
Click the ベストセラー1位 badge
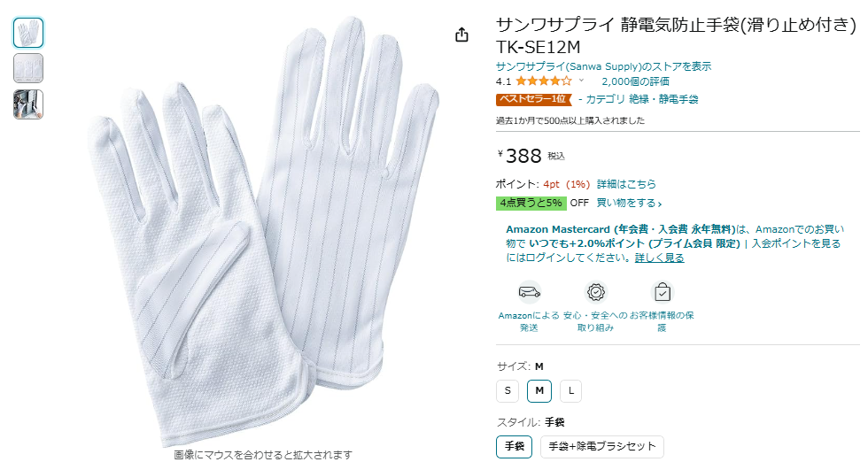[533, 100]
